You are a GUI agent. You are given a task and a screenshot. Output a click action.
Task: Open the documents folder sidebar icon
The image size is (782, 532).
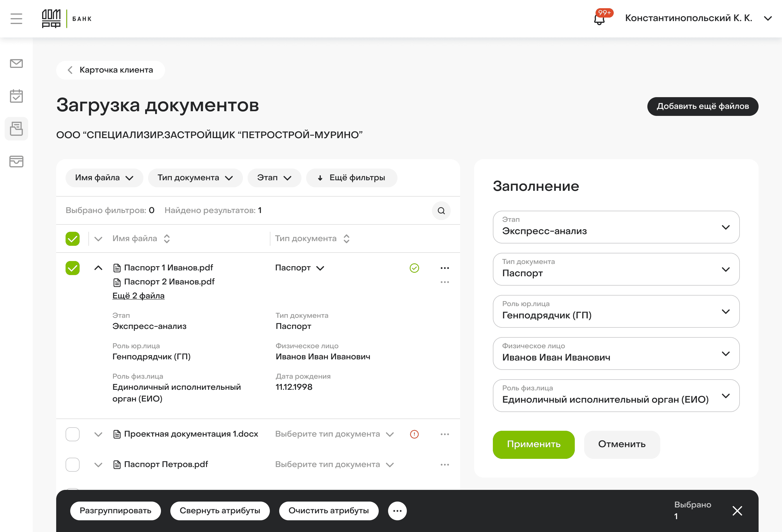pyautogui.click(x=16, y=129)
